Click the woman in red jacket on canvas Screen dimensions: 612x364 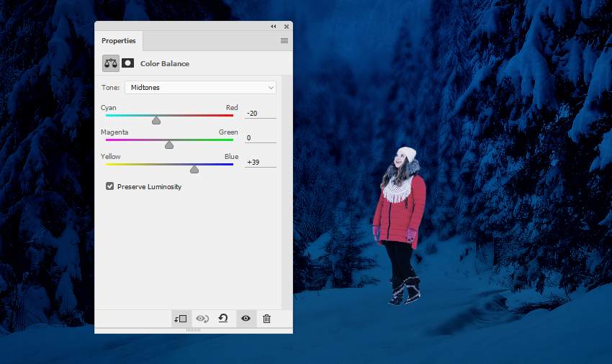(400, 225)
